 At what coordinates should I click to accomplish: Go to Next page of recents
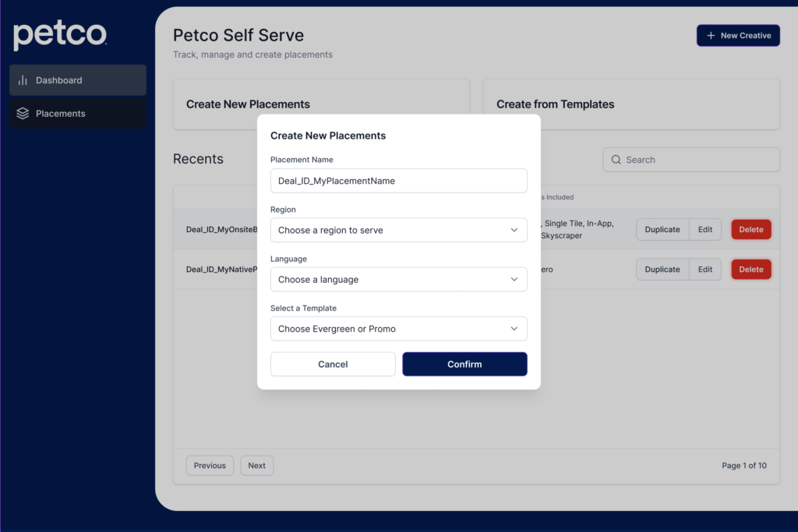click(256, 466)
